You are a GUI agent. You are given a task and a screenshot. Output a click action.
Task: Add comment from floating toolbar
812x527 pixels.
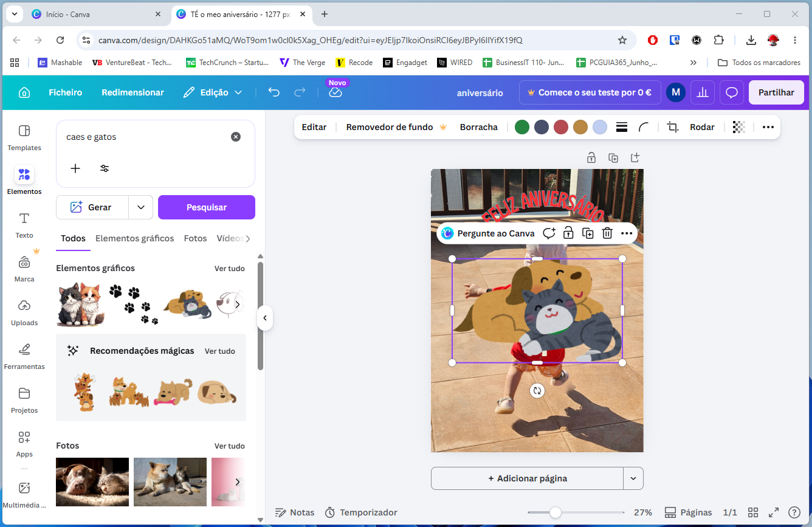coord(549,233)
